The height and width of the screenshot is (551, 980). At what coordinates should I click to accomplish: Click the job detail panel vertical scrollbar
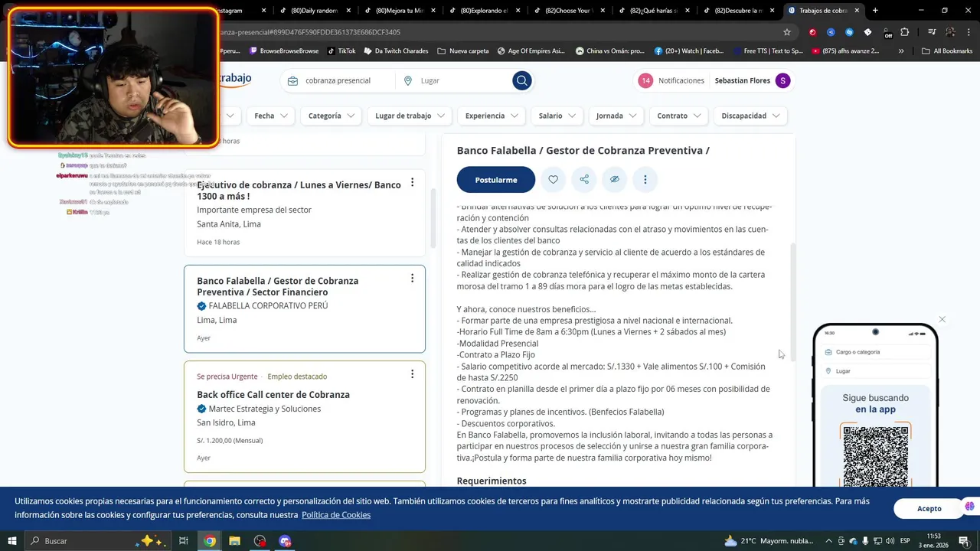793,303
